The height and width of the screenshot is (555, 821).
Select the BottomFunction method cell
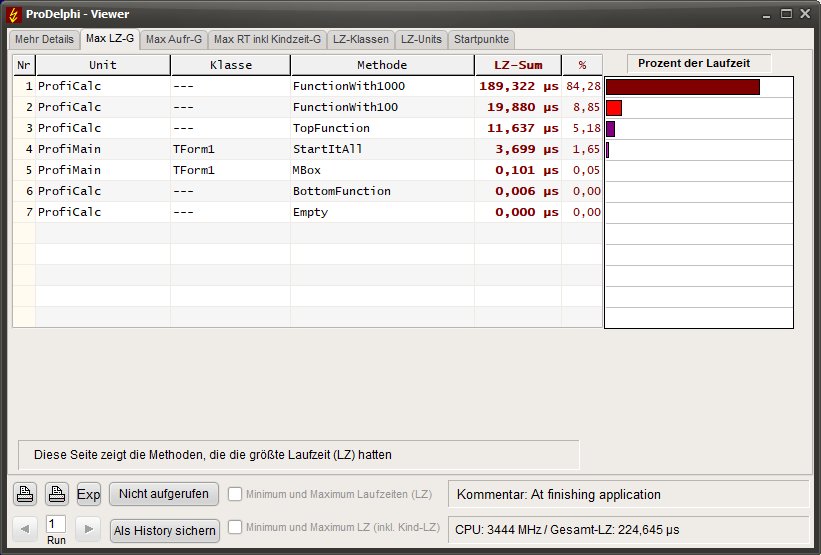point(382,191)
